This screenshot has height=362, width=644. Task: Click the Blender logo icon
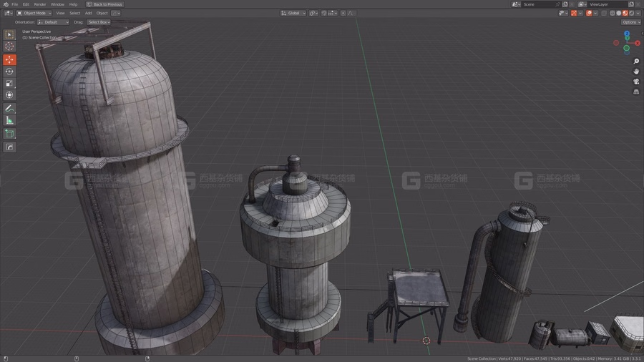(x=6, y=4)
